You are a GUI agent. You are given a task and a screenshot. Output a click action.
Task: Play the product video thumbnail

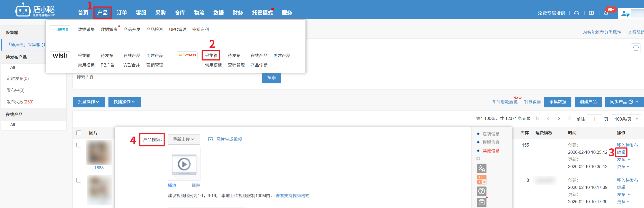click(x=184, y=164)
